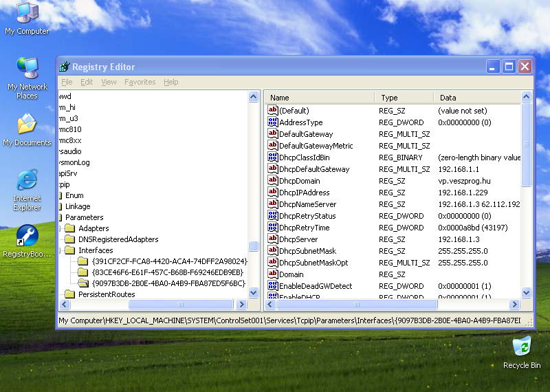This screenshot has width=550, height=392.
Task: Sort values by Data column header
Action: [477, 97]
